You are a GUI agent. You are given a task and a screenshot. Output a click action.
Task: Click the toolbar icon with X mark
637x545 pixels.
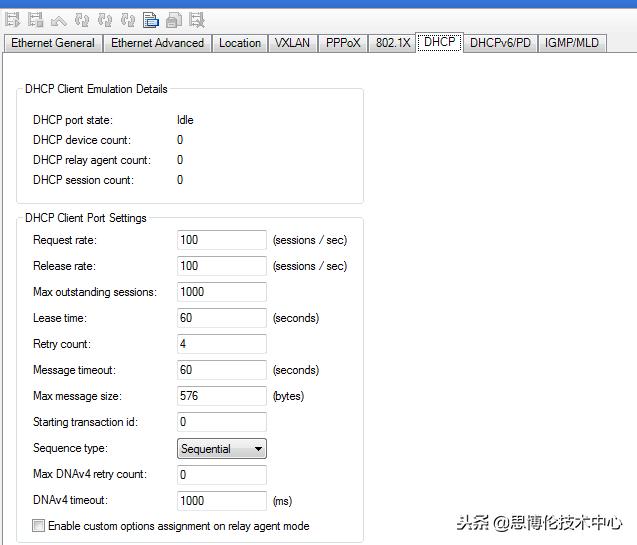click(x=197, y=20)
